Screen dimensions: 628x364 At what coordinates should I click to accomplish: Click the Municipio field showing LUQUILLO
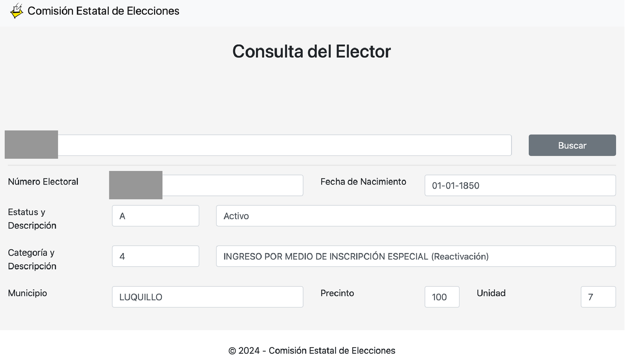click(x=207, y=297)
